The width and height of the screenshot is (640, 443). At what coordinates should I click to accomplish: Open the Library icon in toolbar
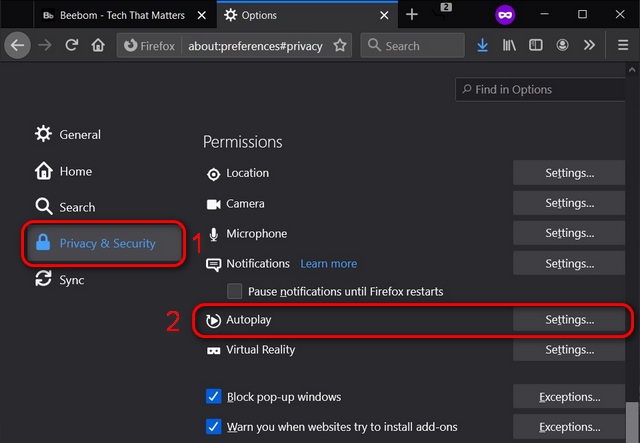click(x=509, y=45)
